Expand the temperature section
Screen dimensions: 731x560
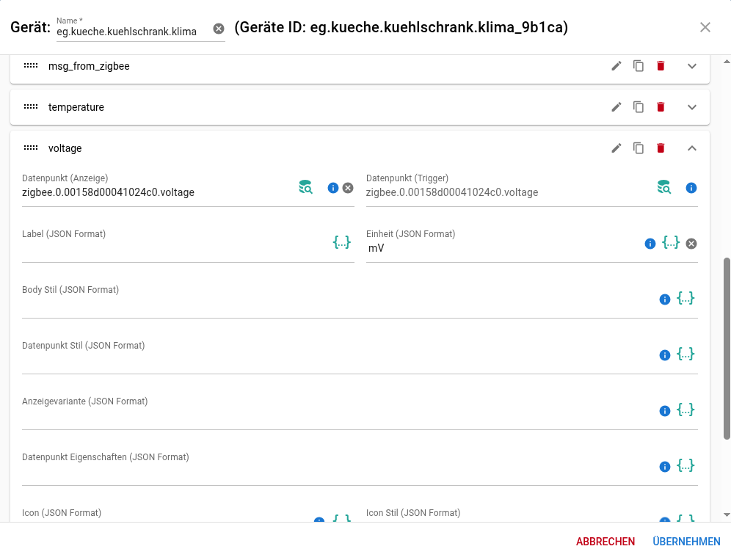coord(692,107)
